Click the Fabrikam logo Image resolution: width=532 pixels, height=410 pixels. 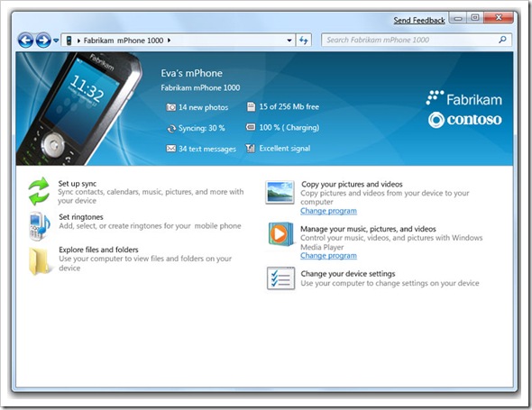pyautogui.click(x=463, y=99)
